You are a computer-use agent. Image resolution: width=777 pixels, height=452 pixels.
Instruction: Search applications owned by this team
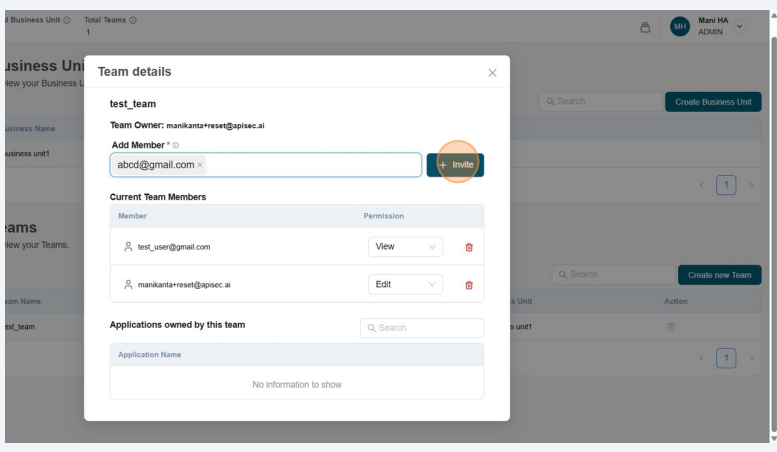(422, 328)
